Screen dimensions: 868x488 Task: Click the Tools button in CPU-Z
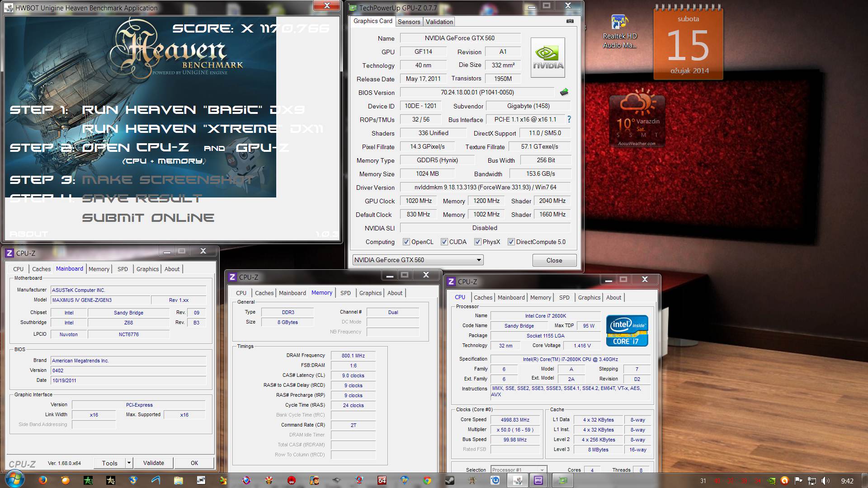pos(109,463)
